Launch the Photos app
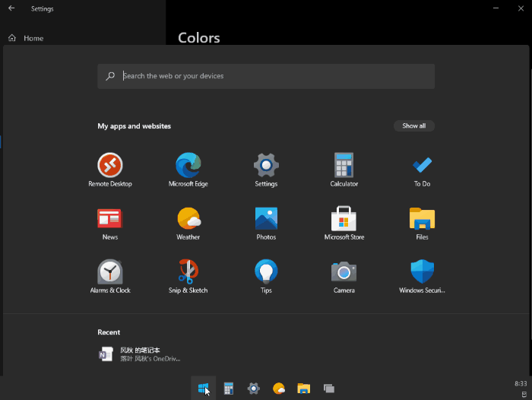 pos(266,223)
